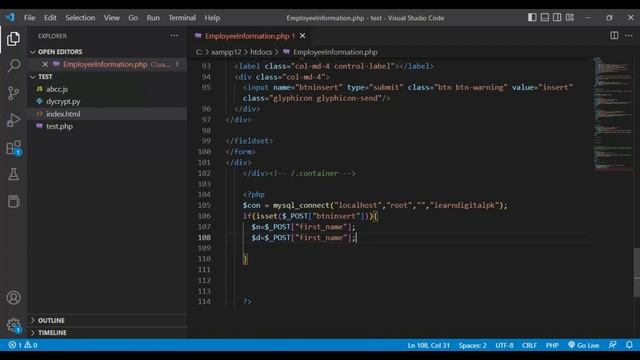This screenshot has height=360, width=640.
Task: Close the EmployeeInformation.php editor tab
Action: [302, 36]
